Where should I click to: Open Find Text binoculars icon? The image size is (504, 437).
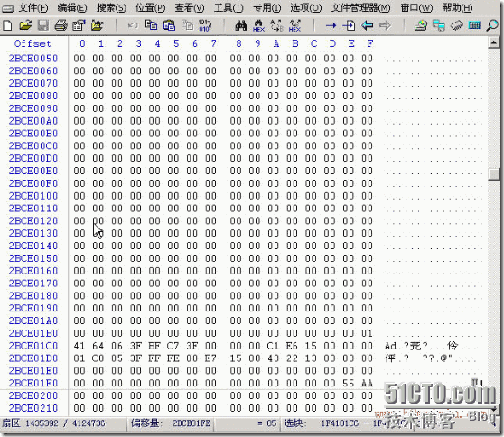[x=241, y=25]
